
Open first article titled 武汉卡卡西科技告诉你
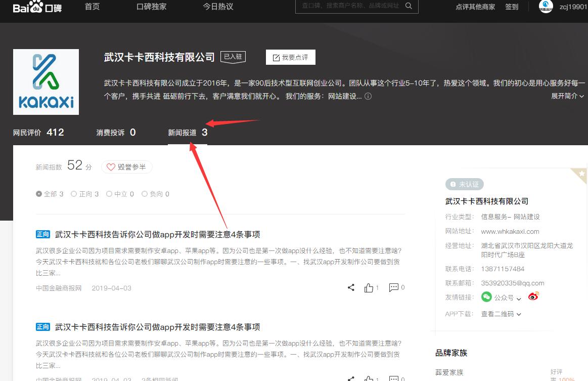pyautogui.click(x=158, y=235)
